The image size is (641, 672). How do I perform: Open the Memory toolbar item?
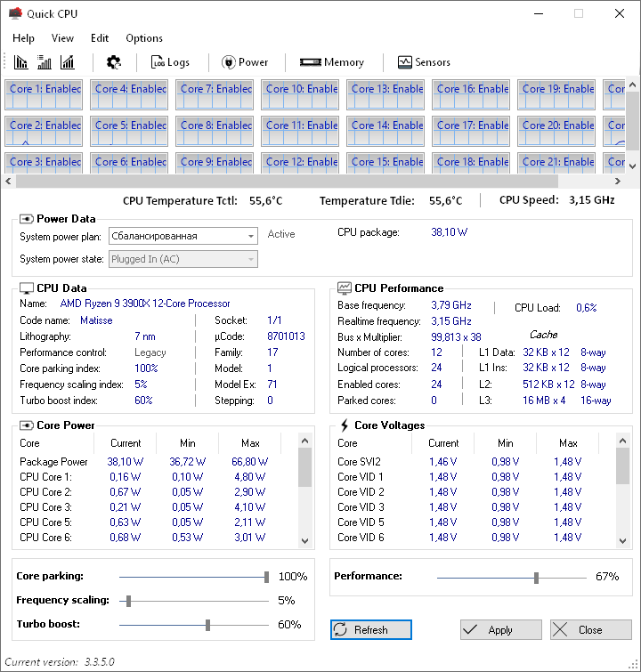coord(332,62)
